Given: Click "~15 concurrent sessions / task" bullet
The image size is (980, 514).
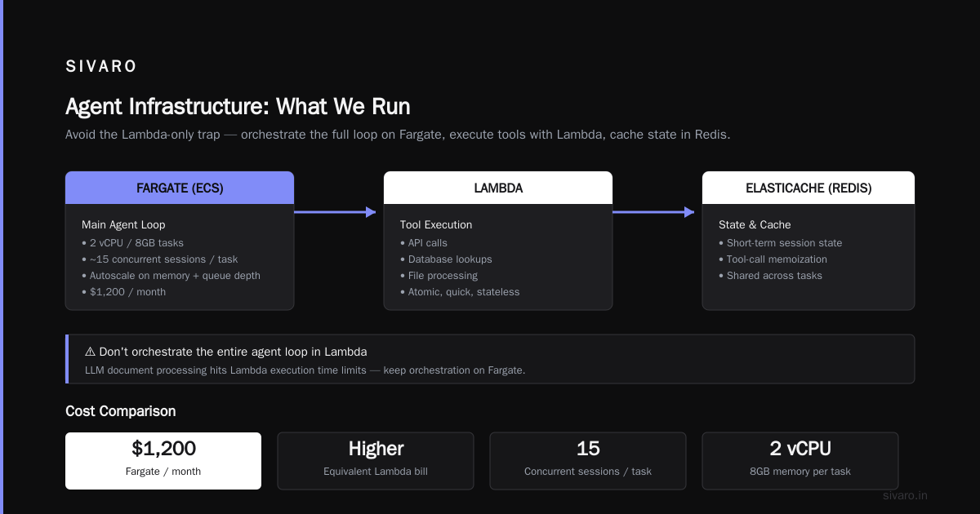Looking at the screenshot, I should [159, 259].
